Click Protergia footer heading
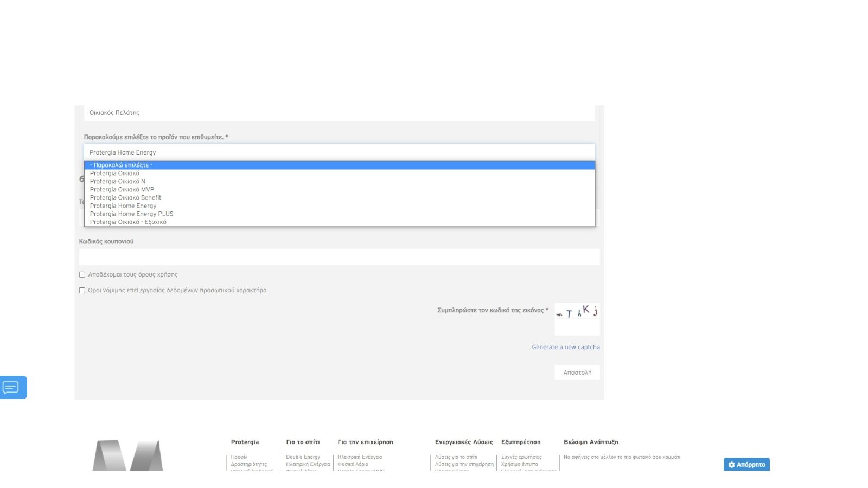This screenshot has width=868, height=488. 245,442
